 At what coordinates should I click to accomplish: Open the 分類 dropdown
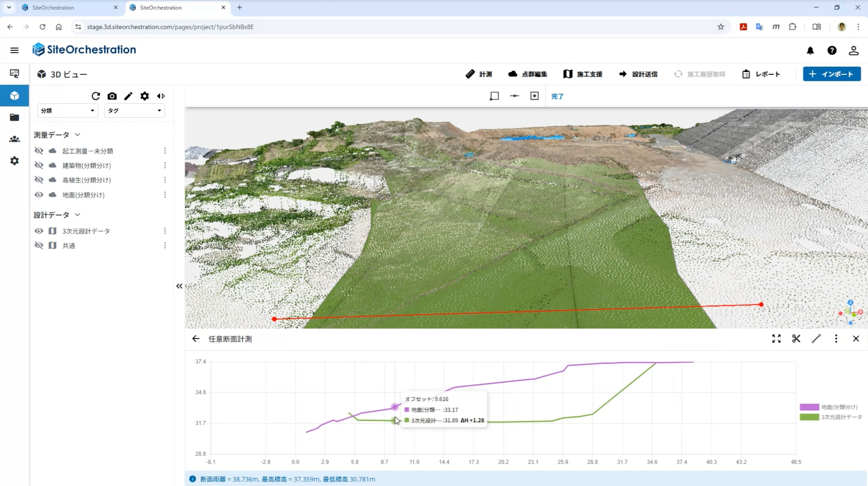[67, 111]
